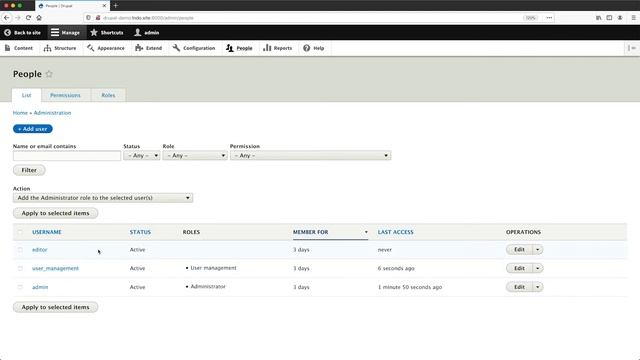The width and height of the screenshot is (640, 360).
Task: Add People page to shortcuts star
Action: pyautogui.click(x=49, y=74)
